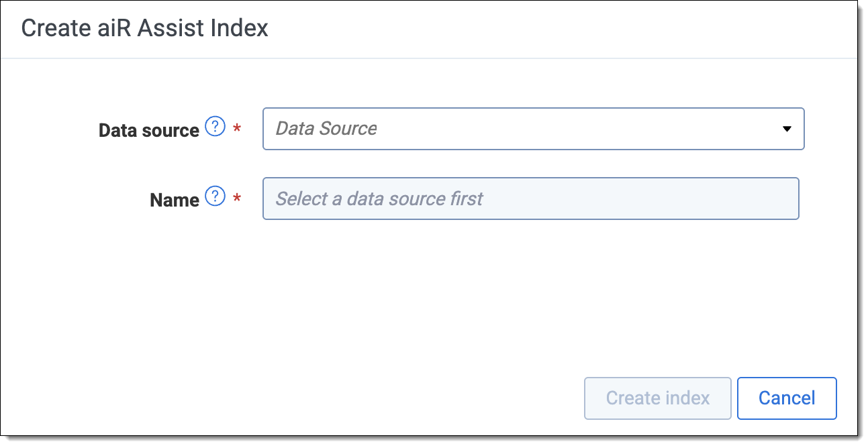Click the question mark icon beside Name
The width and height of the screenshot is (868, 446).
(215, 197)
